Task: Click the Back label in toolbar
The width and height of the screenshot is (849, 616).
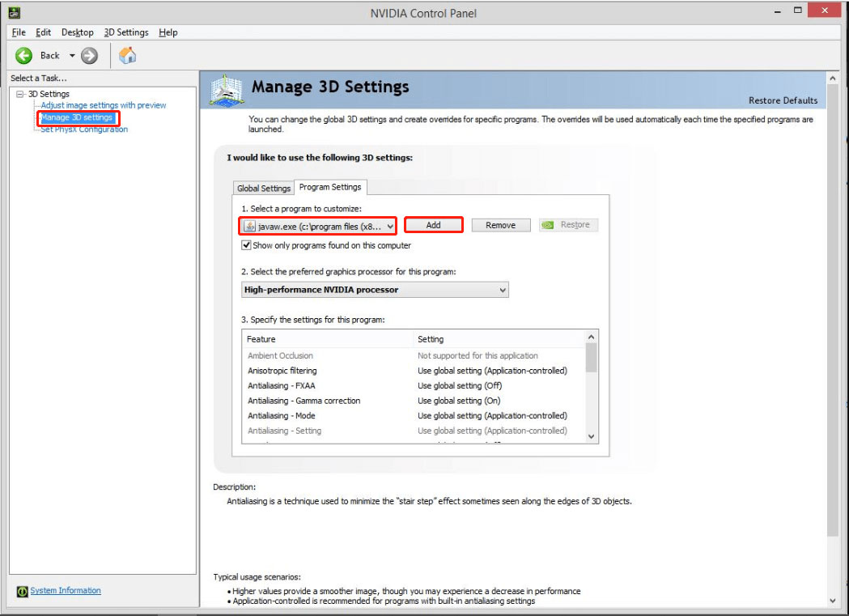Action: pyautogui.click(x=50, y=55)
